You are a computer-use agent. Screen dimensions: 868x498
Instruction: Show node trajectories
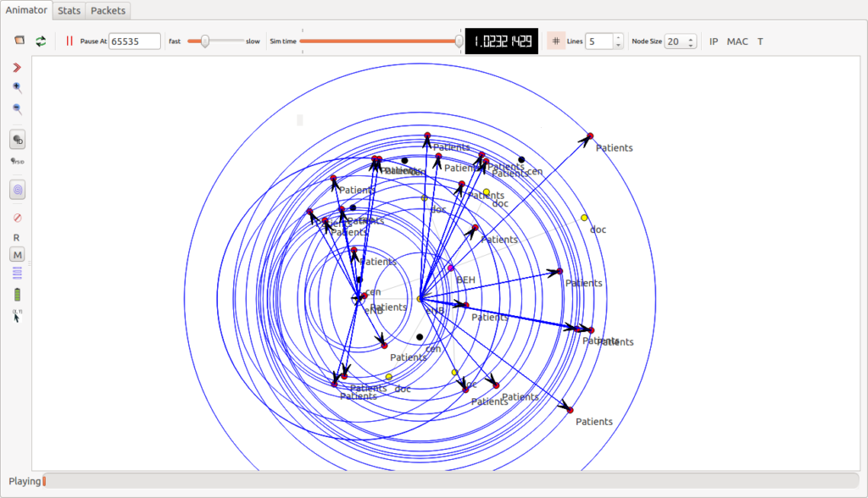17,189
